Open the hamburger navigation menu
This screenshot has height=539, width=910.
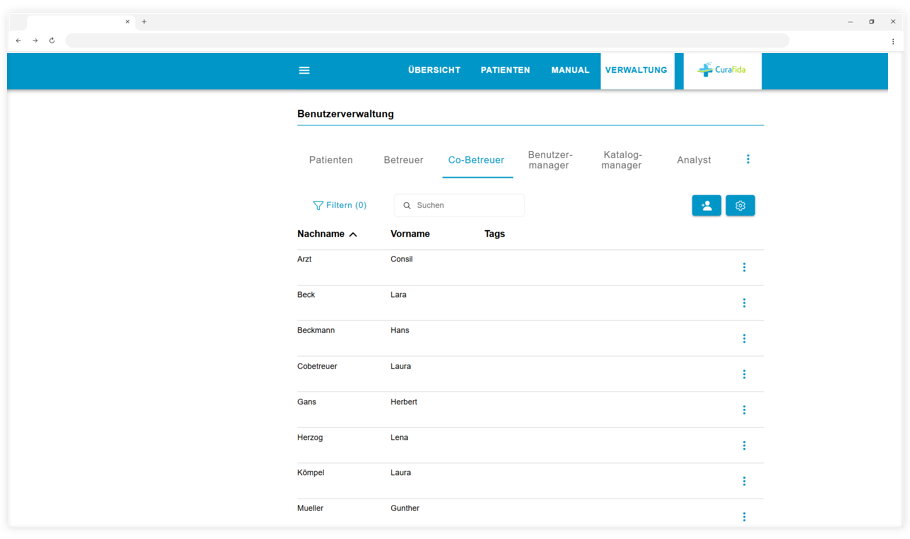[304, 70]
